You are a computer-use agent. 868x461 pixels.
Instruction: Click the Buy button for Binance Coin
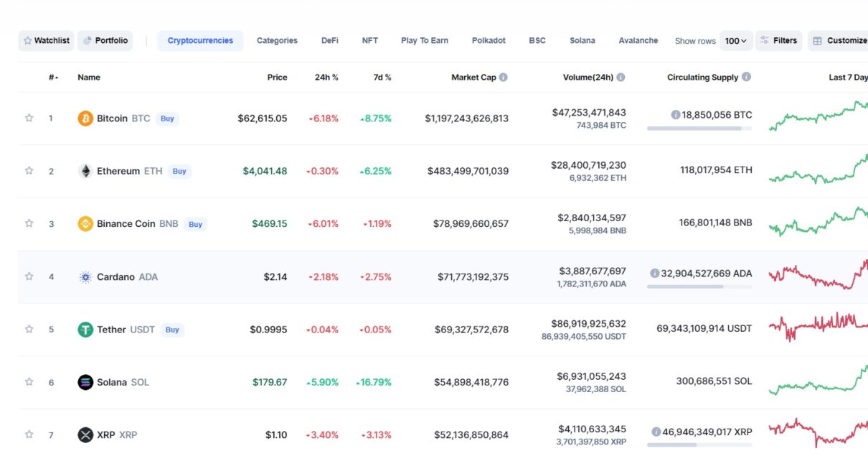click(x=195, y=224)
